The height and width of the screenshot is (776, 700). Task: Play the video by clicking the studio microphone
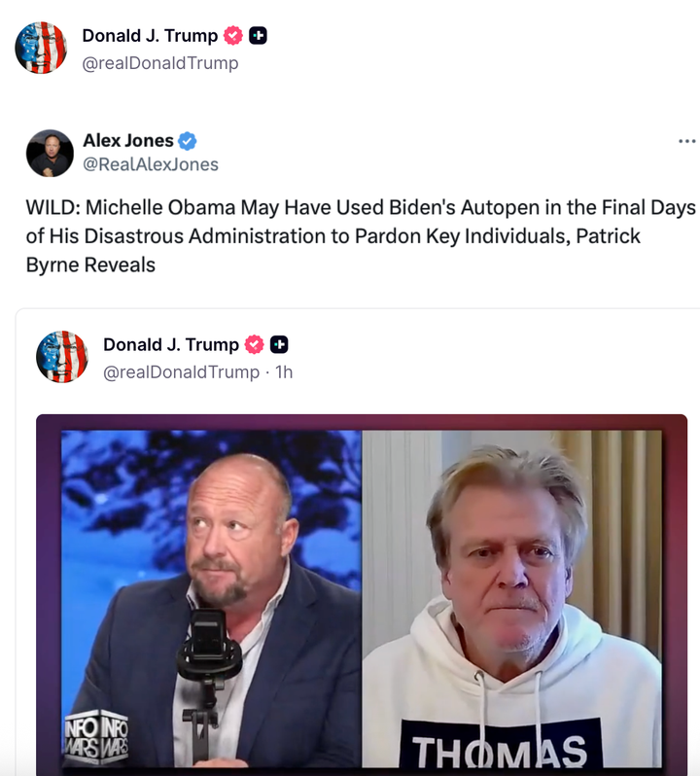pos(209,647)
